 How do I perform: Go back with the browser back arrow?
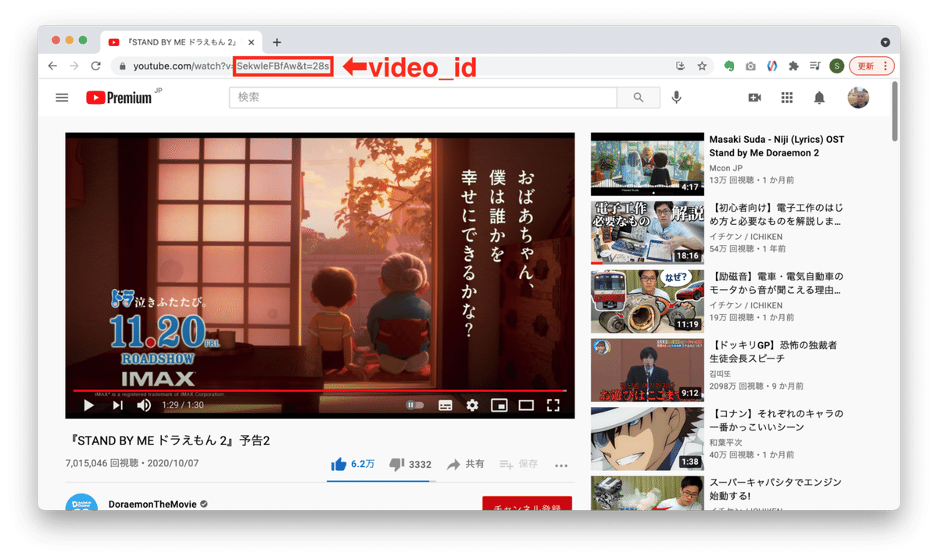pyautogui.click(x=52, y=66)
